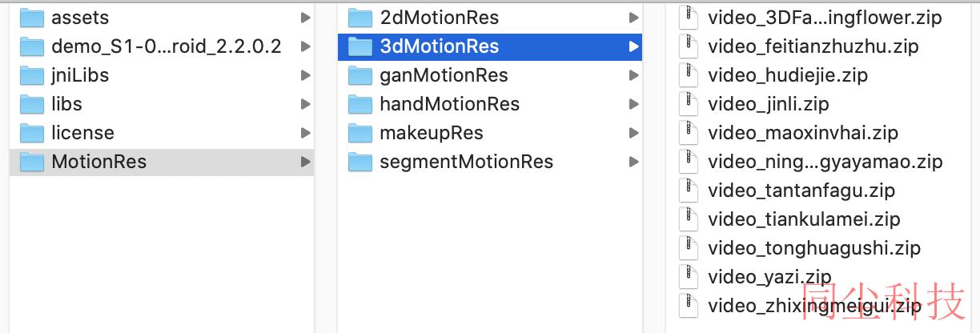This screenshot has height=333, width=980.
Task: Click the 2dMotionRes folder icon
Action: tap(360, 18)
